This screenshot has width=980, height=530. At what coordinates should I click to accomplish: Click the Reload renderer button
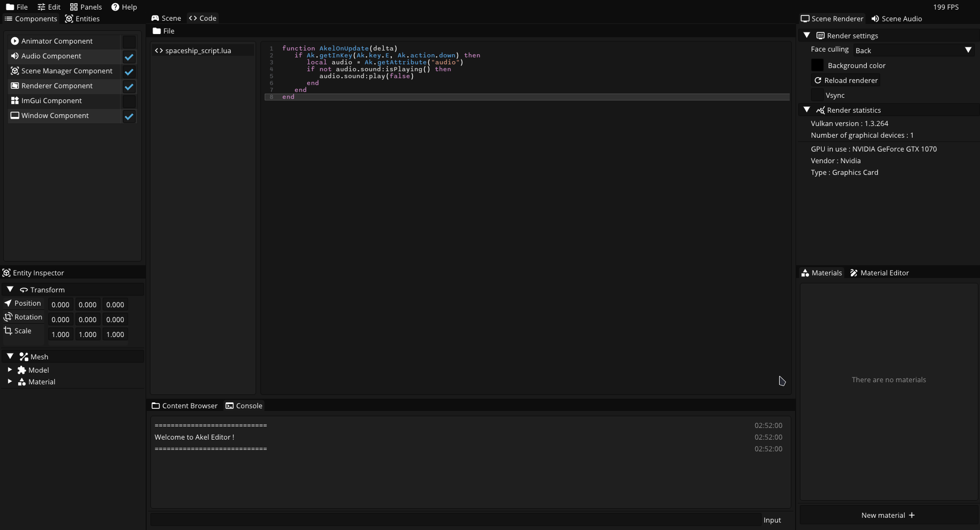click(846, 80)
